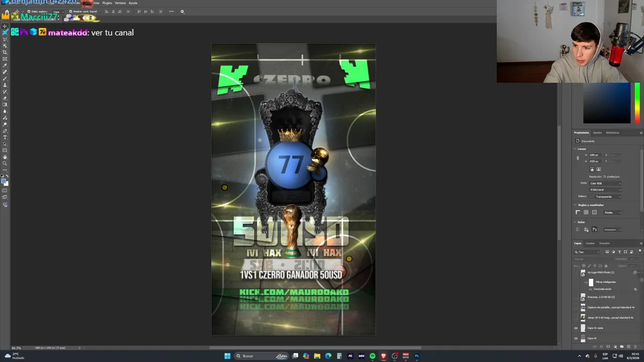Select the Move tool
Image resolution: width=644 pixels, height=362 pixels.
tap(5, 26)
